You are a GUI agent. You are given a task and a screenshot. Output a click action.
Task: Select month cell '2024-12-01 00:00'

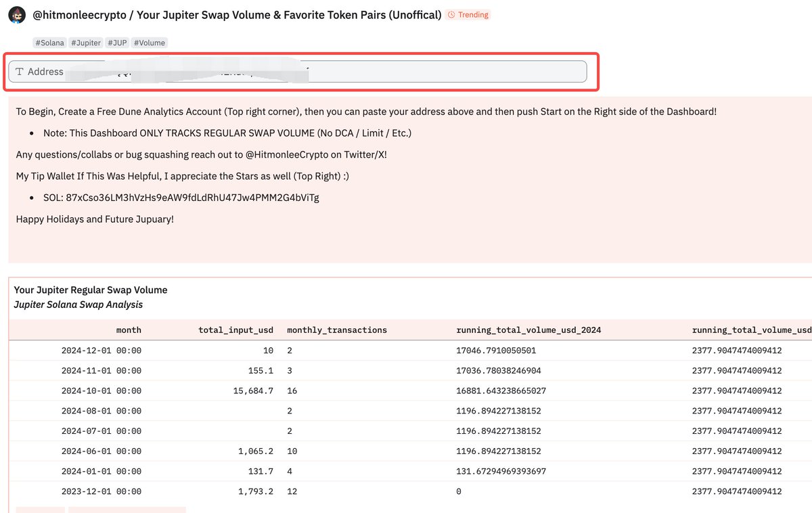[x=101, y=351]
